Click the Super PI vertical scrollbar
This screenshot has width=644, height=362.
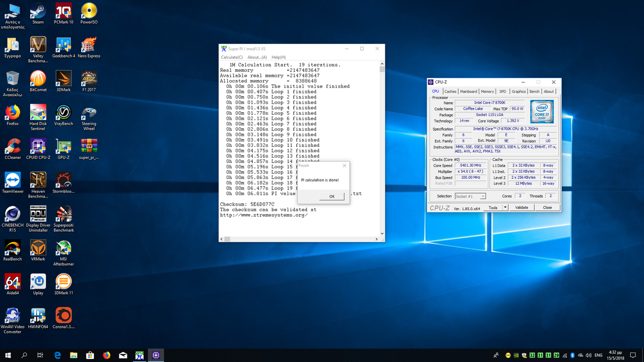tap(382, 149)
